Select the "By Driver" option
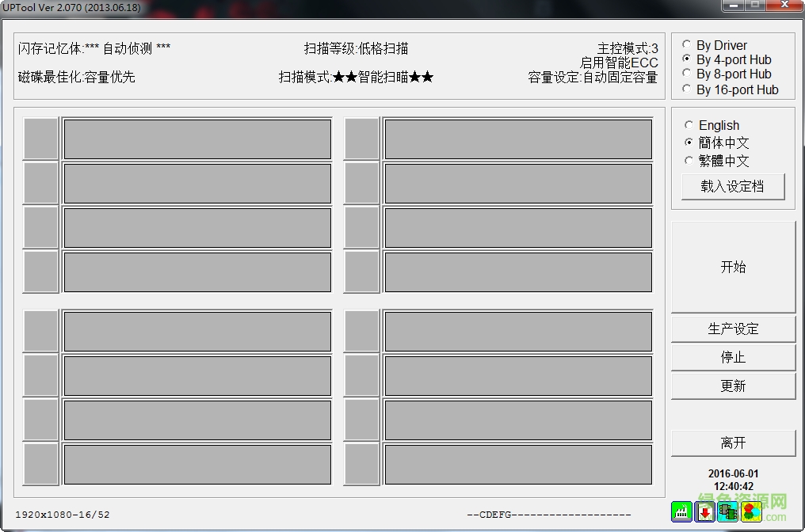This screenshot has width=805, height=532. coord(686,45)
